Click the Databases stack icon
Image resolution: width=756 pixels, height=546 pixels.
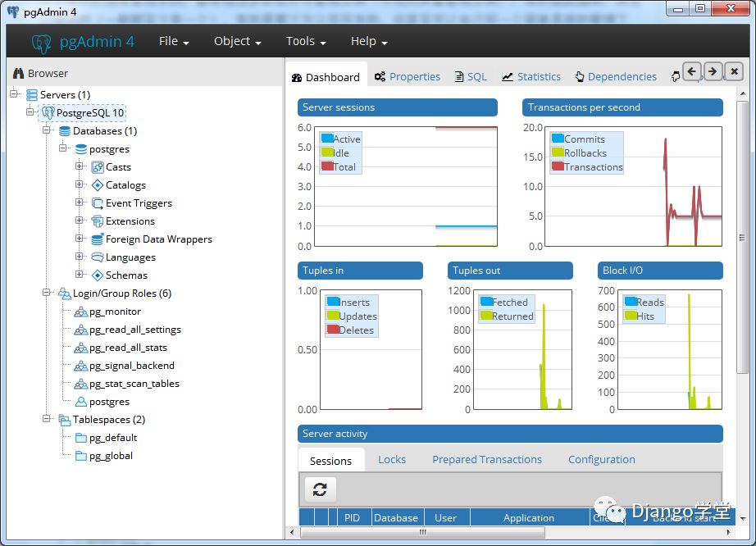coord(65,131)
